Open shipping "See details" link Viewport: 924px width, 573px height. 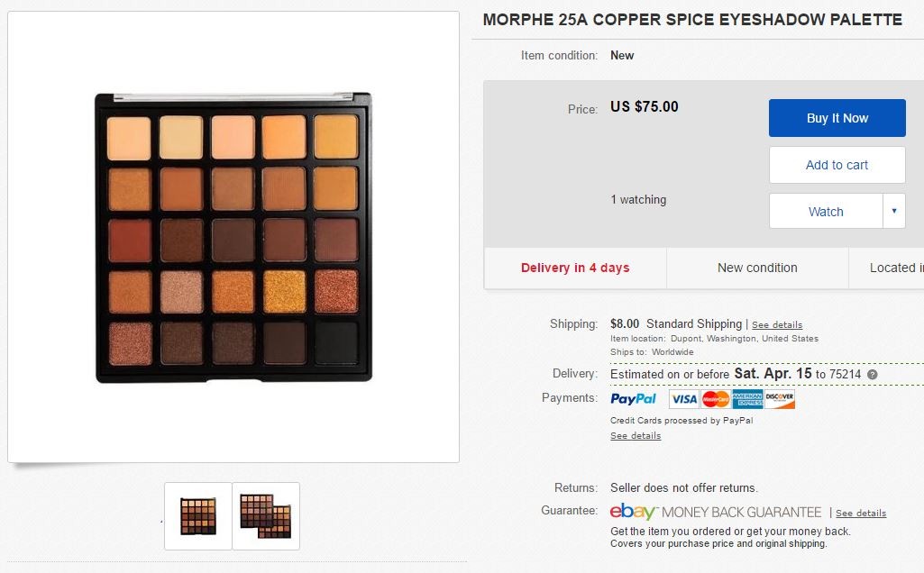pos(777,324)
